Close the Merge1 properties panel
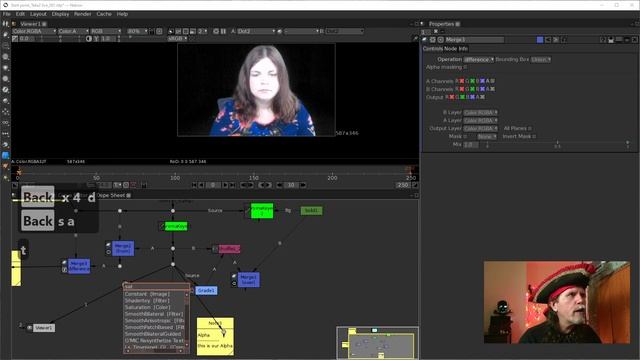 click(x=635, y=40)
